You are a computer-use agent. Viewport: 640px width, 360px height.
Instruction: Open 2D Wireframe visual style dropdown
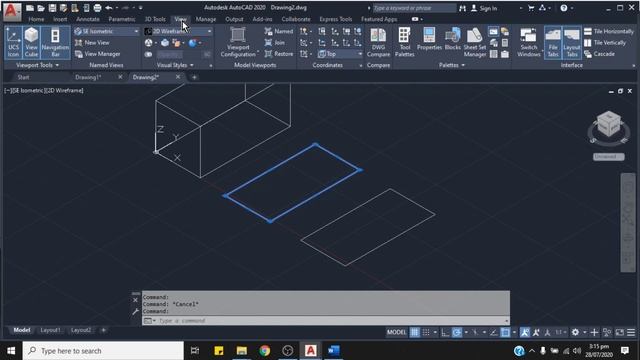coord(178,31)
